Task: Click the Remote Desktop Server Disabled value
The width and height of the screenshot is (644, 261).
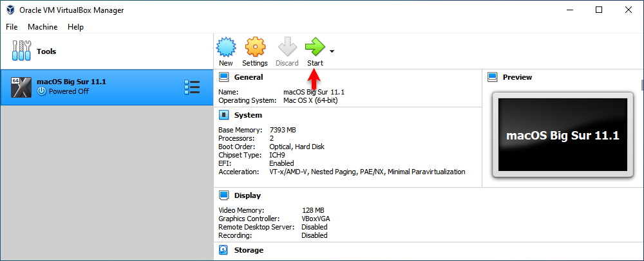Action: click(314, 227)
